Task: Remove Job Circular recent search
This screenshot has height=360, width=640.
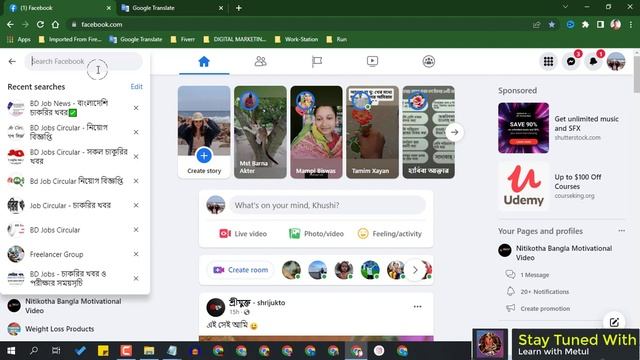Action: point(136,205)
